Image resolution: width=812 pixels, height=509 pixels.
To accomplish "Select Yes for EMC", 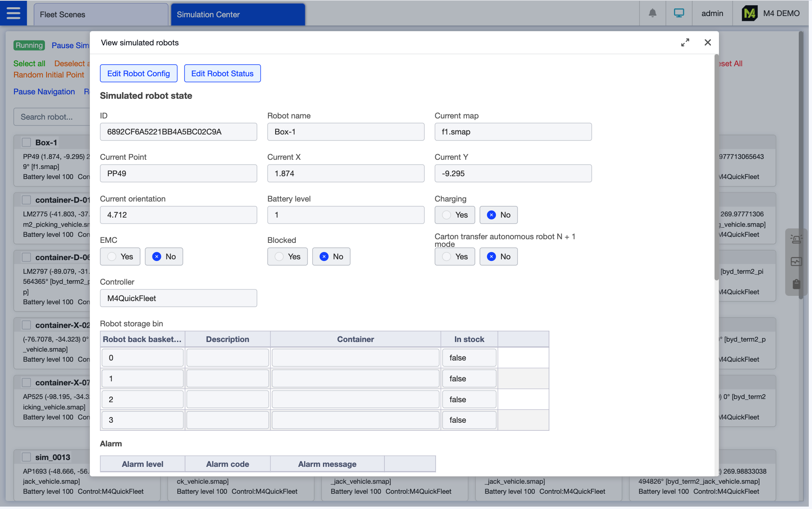I will [120, 257].
